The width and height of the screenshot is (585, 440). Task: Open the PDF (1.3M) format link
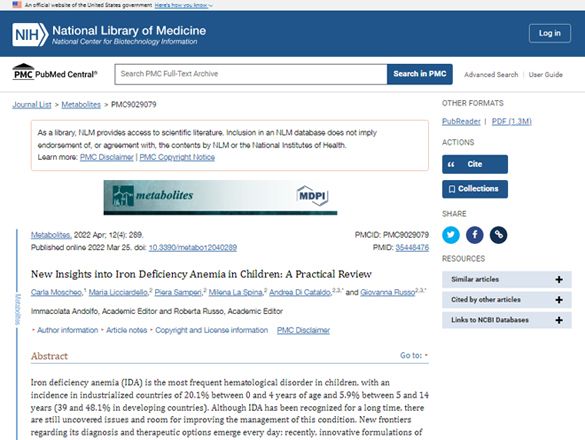coord(512,121)
